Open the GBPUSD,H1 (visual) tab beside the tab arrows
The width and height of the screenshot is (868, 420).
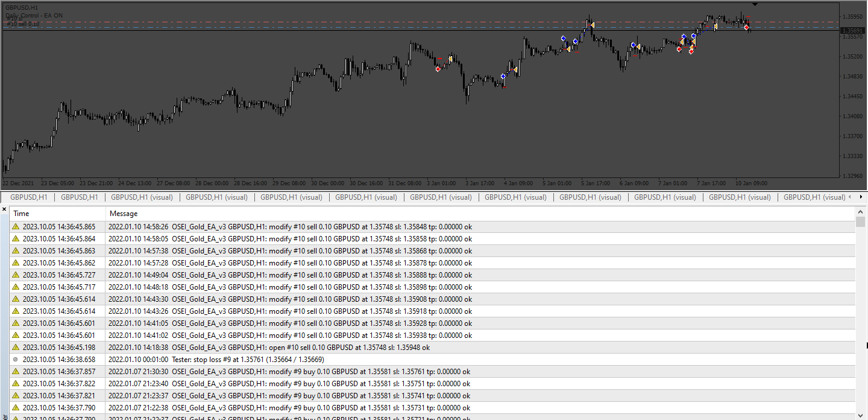pos(814,197)
